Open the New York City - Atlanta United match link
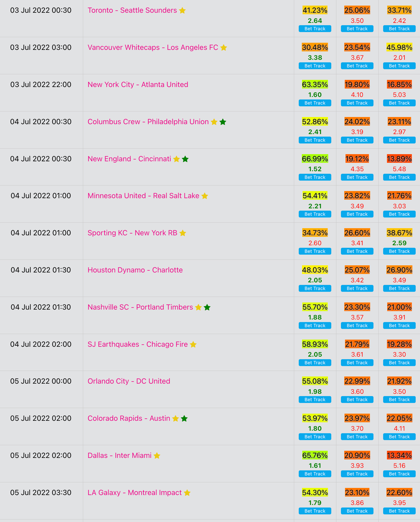This screenshot has height=522, width=420. click(x=138, y=84)
